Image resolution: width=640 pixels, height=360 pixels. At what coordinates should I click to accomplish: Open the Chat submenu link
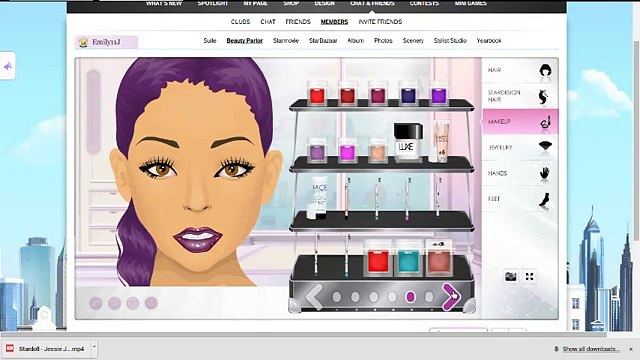pos(268,22)
